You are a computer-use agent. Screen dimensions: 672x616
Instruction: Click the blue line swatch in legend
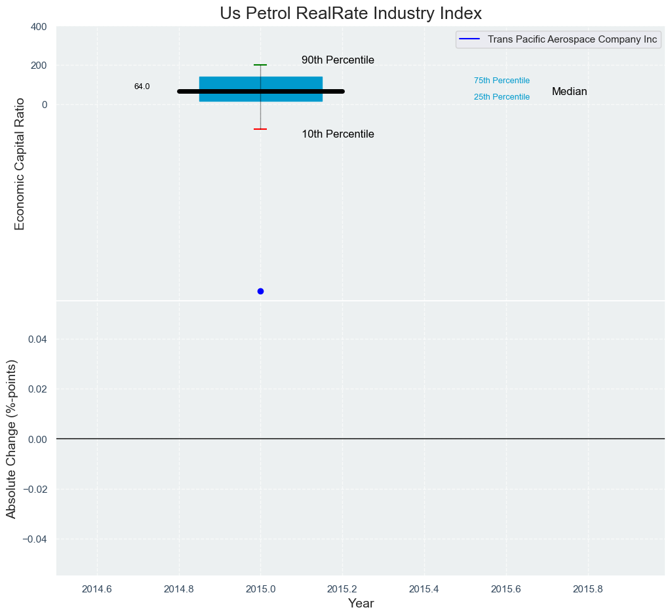pyautogui.click(x=469, y=39)
